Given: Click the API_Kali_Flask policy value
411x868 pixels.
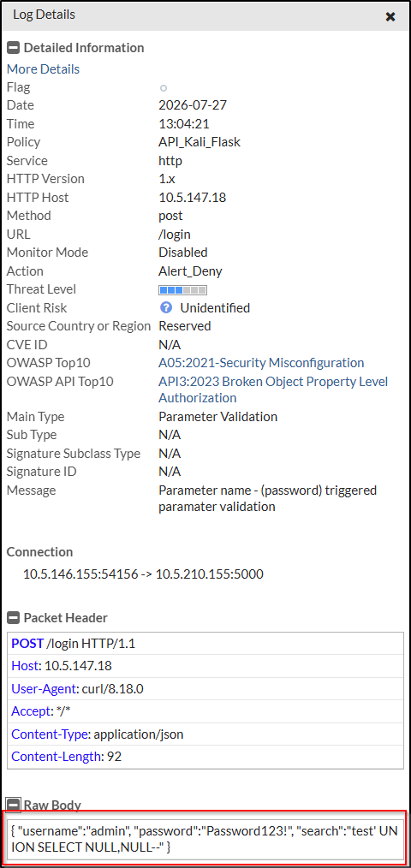Looking at the screenshot, I should click(200, 142).
